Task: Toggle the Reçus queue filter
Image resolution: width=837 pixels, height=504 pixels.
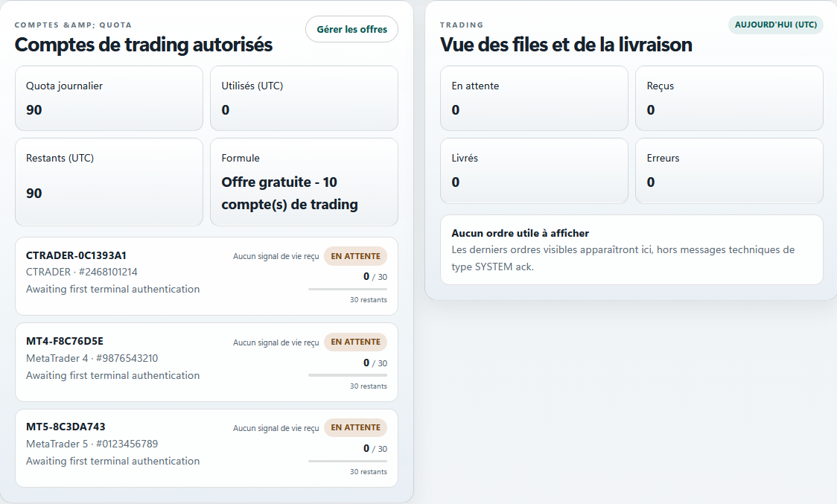Action: (729, 98)
